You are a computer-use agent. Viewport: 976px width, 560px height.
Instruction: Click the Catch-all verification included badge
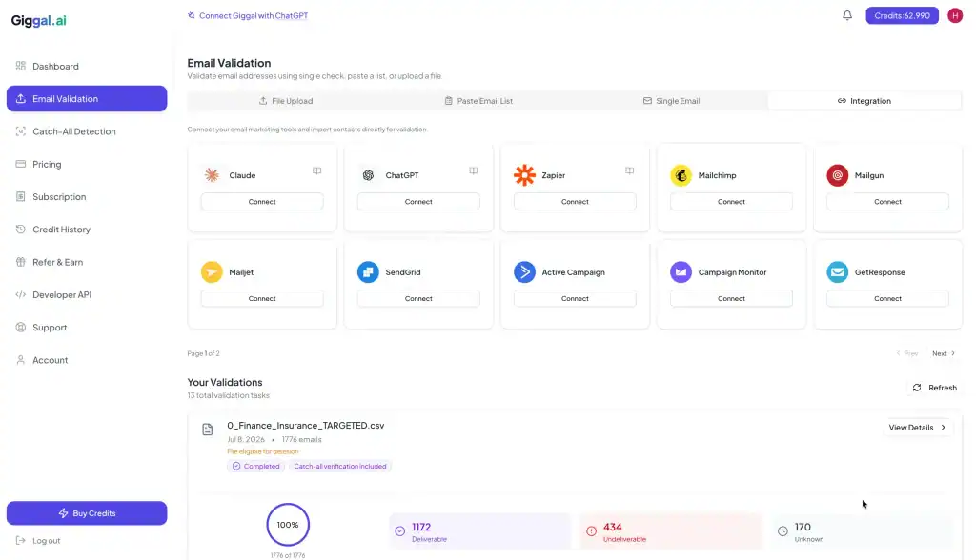coord(340,466)
